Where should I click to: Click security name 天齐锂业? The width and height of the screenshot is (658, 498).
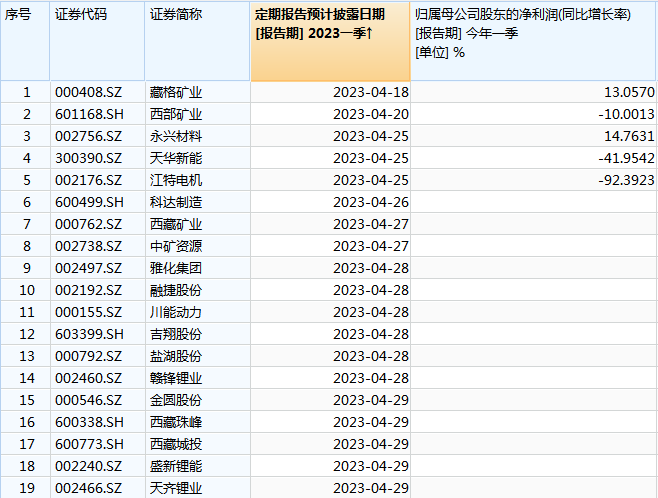click(x=176, y=488)
